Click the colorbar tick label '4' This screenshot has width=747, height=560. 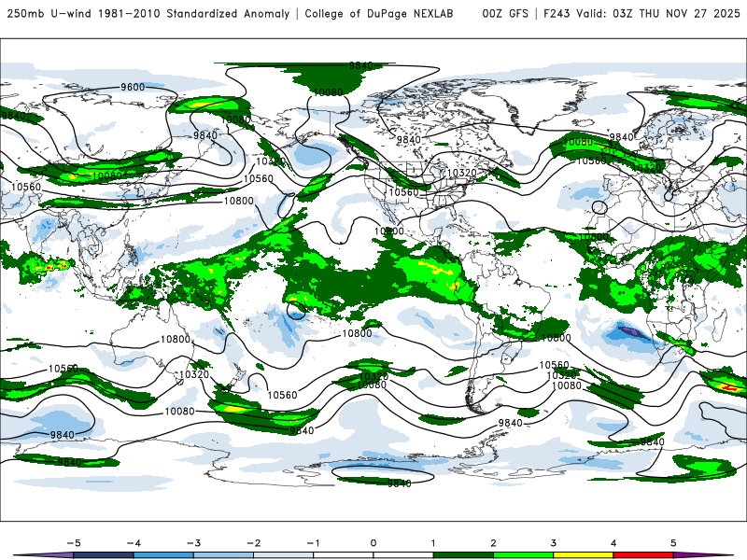pyautogui.click(x=613, y=543)
